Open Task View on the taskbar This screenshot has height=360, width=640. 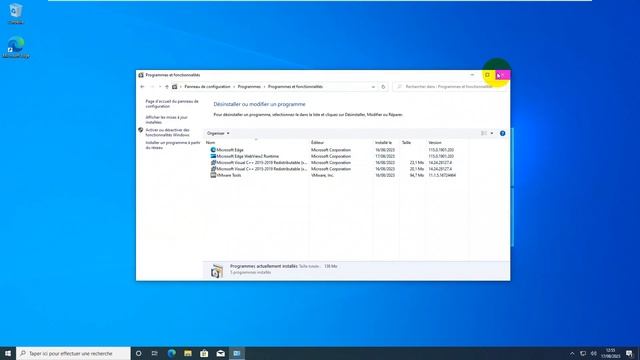tap(155, 353)
